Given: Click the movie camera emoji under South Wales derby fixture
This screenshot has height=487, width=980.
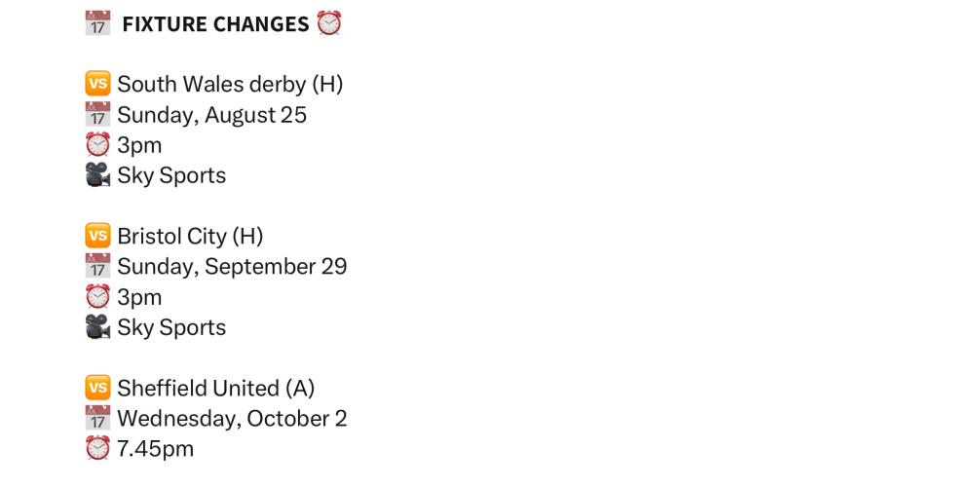Looking at the screenshot, I should tap(97, 175).
